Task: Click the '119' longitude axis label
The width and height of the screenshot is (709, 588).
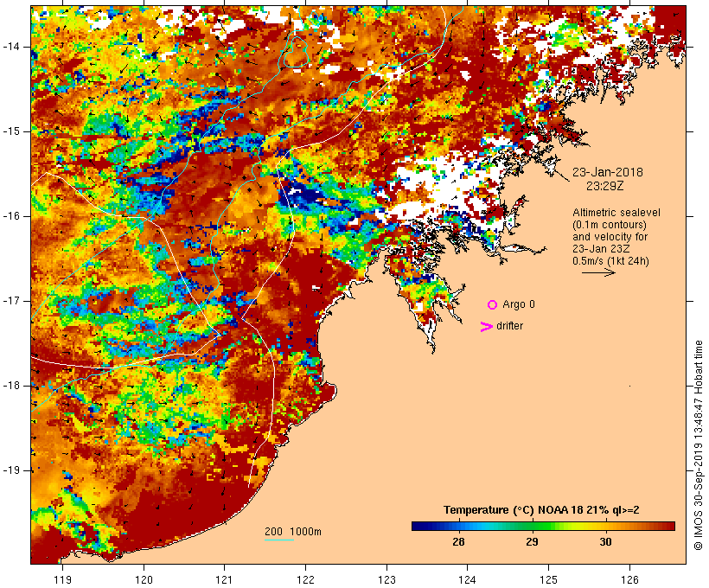Action: tap(63, 579)
